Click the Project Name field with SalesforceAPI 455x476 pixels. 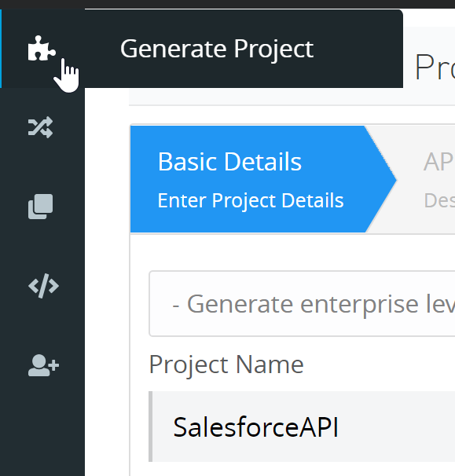[x=302, y=427]
